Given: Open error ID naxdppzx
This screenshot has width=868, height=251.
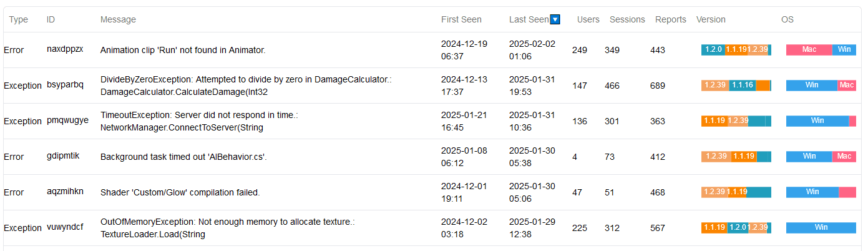Looking at the screenshot, I should tap(65, 50).
